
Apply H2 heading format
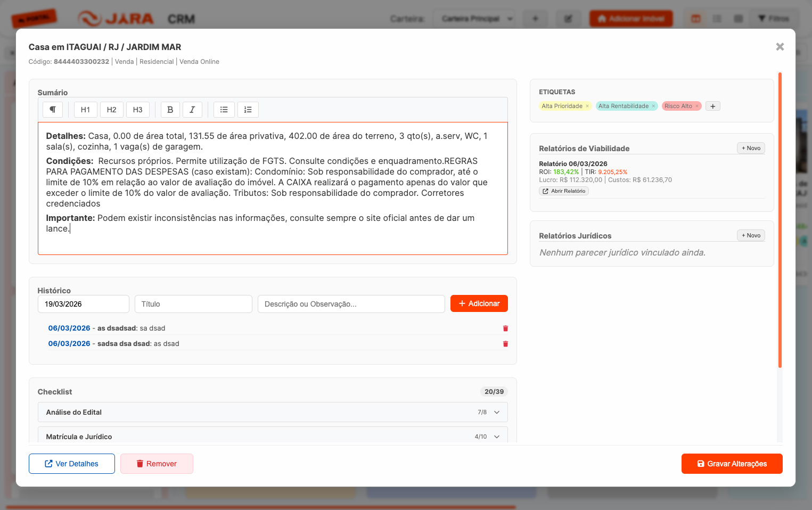coord(111,110)
